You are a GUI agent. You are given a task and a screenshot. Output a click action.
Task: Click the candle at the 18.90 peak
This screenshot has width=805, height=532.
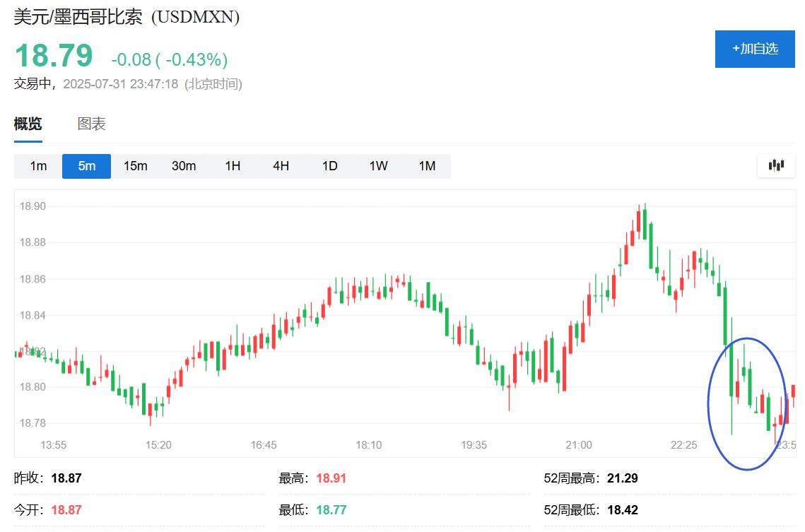click(x=645, y=220)
